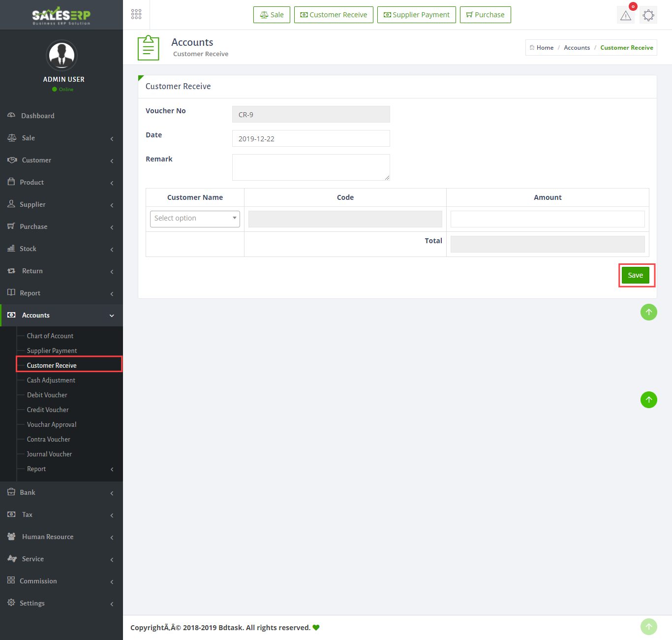Click the settings gear icon in header
The image size is (672, 640).
[648, 15]
